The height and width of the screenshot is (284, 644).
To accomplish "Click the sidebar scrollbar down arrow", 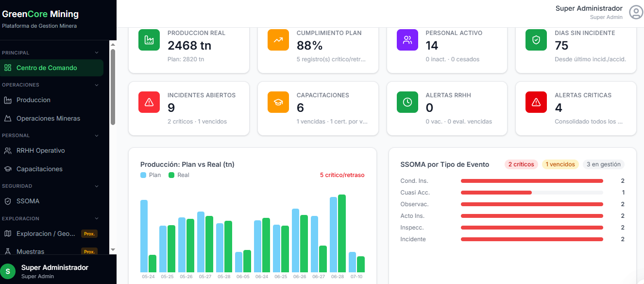I will 113,249.
